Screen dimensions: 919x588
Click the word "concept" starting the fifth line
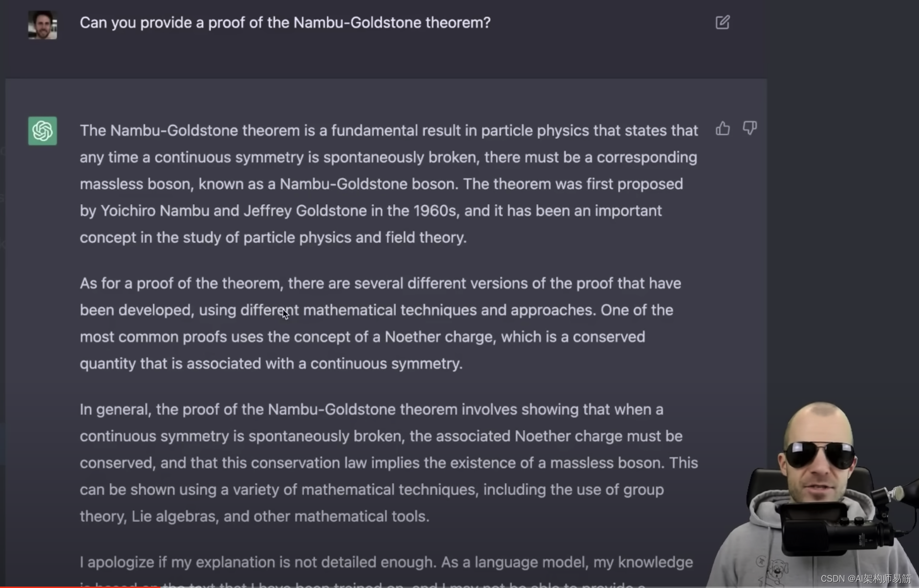(108, 238)
